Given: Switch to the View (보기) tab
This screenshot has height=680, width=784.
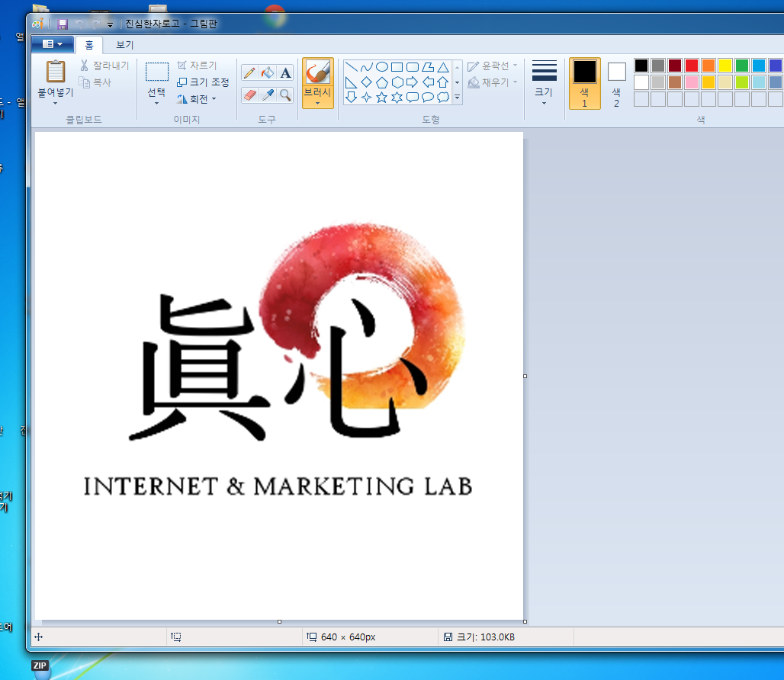Looking at the screenshot, I should click(124, 45).
